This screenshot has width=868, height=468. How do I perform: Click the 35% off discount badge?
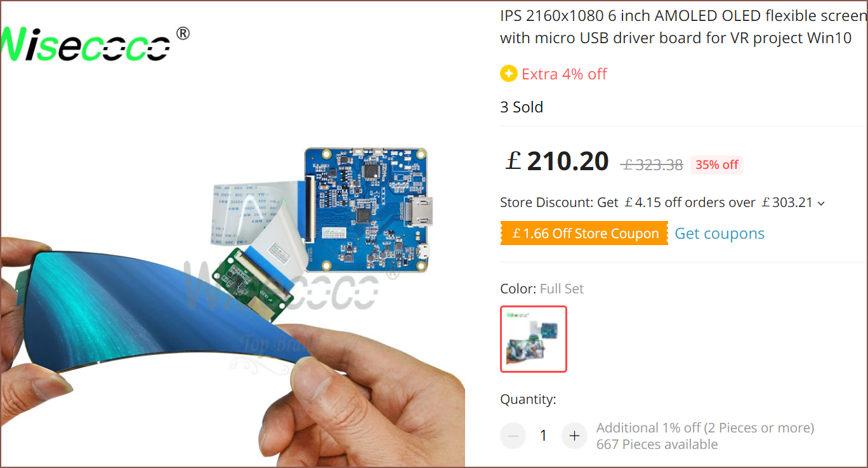pyautogui.click(x=717, y=164)
